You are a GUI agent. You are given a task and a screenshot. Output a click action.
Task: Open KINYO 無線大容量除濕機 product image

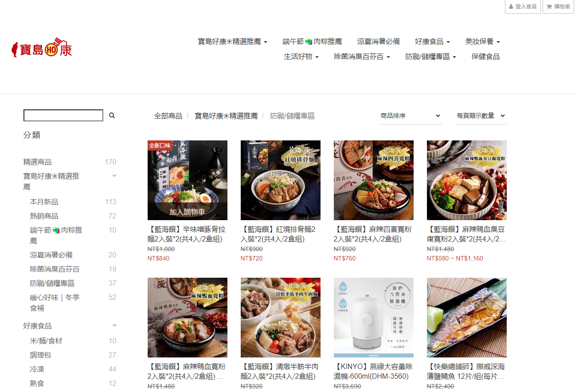point(374,318)
